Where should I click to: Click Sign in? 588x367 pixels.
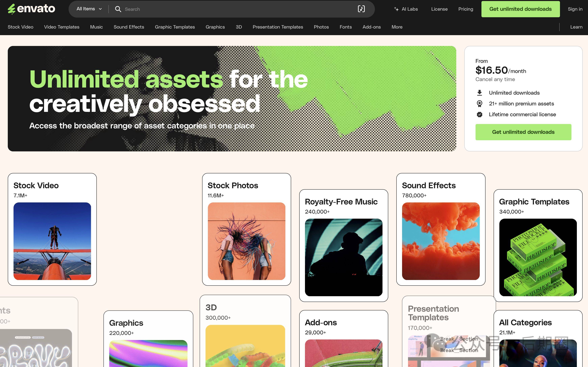575,9
